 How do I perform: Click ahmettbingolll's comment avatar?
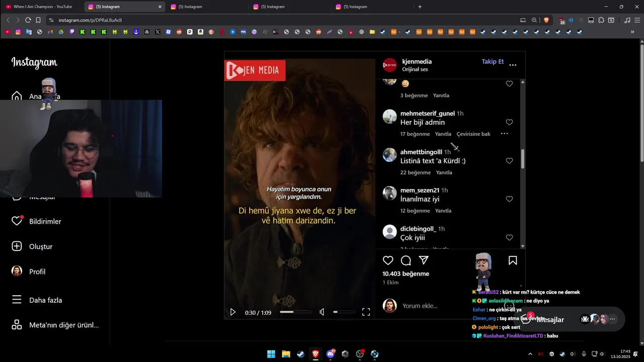click(390, 155)
